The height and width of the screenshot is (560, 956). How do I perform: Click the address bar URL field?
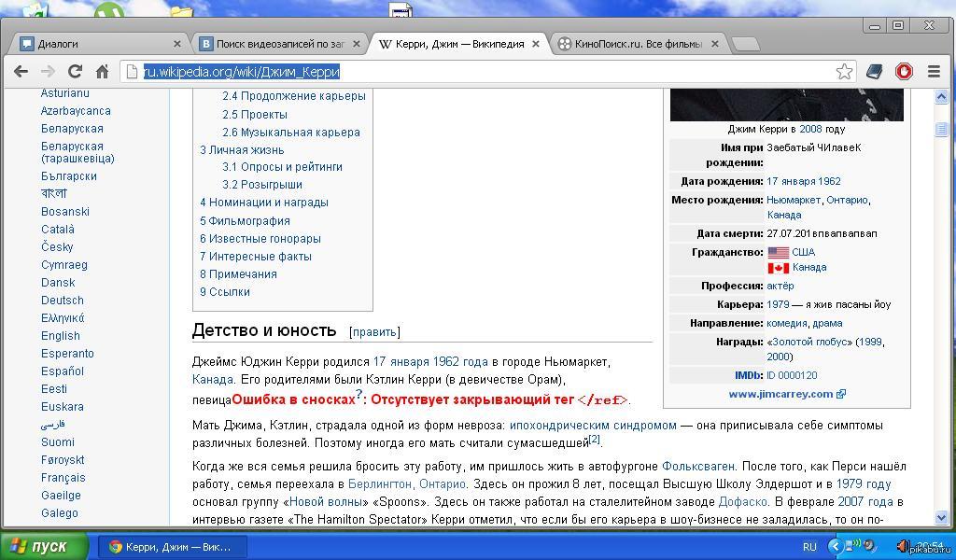coord(485,72)
